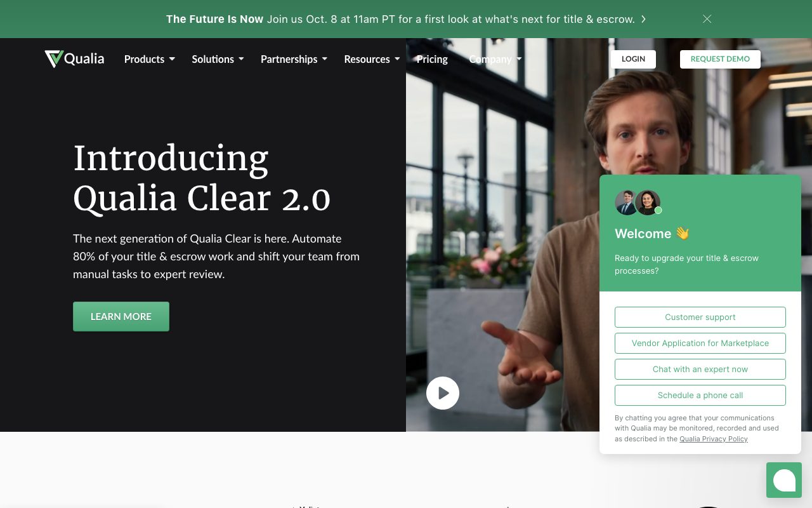Click the agent avatars in chat widget
Viewport: 812px width, 508px height.
(x=638, y=203)
